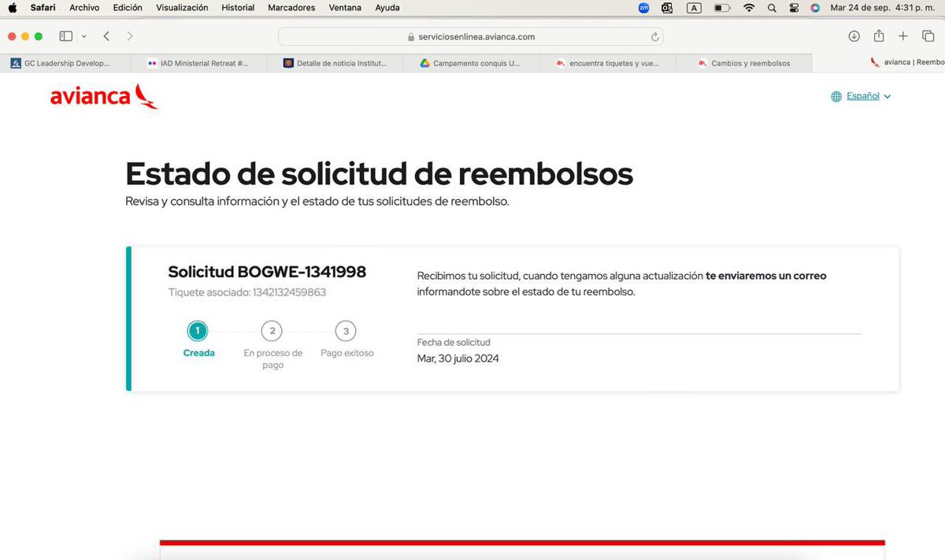Screen dimensions: 945x560
Task: Click the avianca logo
Action: [x=103, y=96]
